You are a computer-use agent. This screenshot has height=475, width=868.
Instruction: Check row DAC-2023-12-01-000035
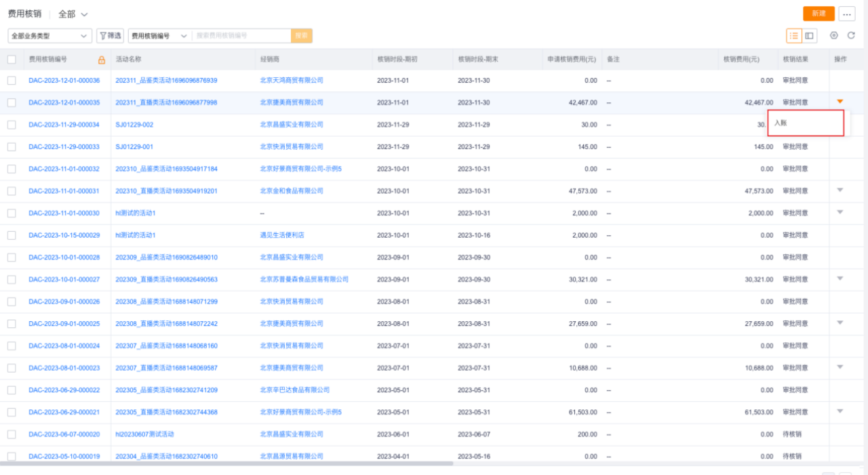(12, 102)
